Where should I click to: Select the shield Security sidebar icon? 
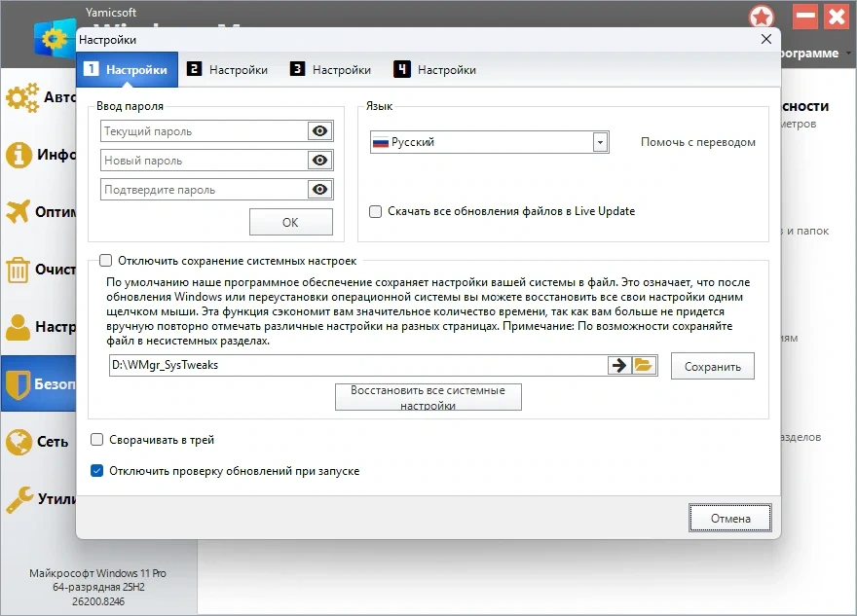tap(19, 384)
